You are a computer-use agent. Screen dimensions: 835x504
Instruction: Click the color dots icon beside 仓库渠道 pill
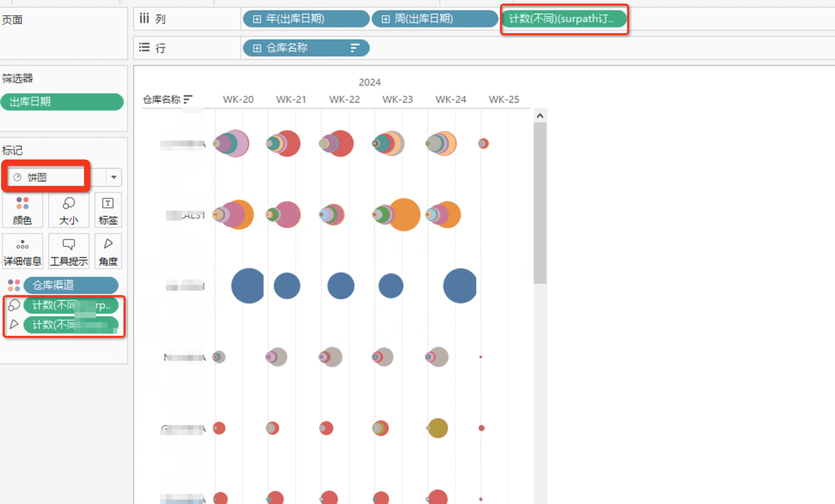pos(14,285)
